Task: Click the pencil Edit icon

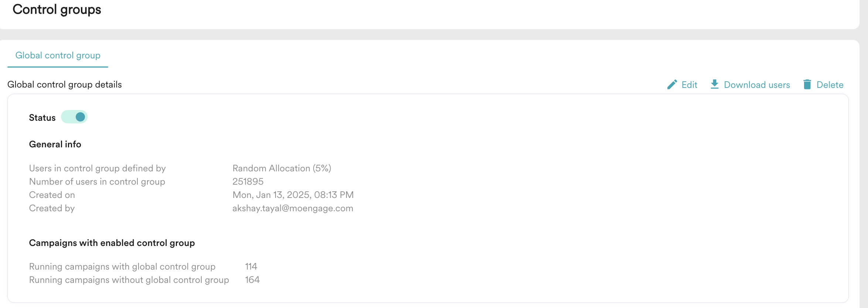Action: pyautogui.click(x=672, y=85)
